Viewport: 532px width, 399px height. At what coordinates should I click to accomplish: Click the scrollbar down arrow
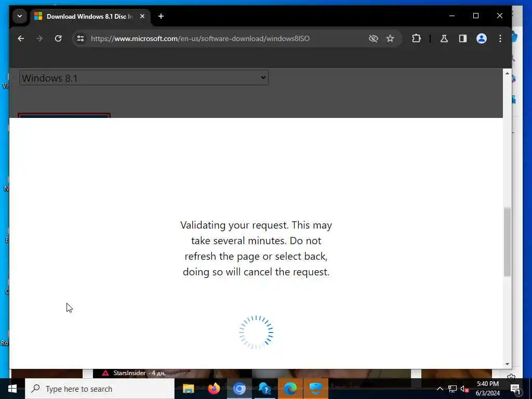507,364
